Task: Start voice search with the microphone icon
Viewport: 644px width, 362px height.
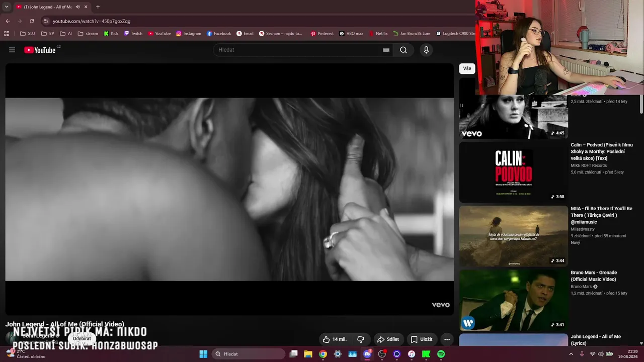Action: tap(426, 50)
